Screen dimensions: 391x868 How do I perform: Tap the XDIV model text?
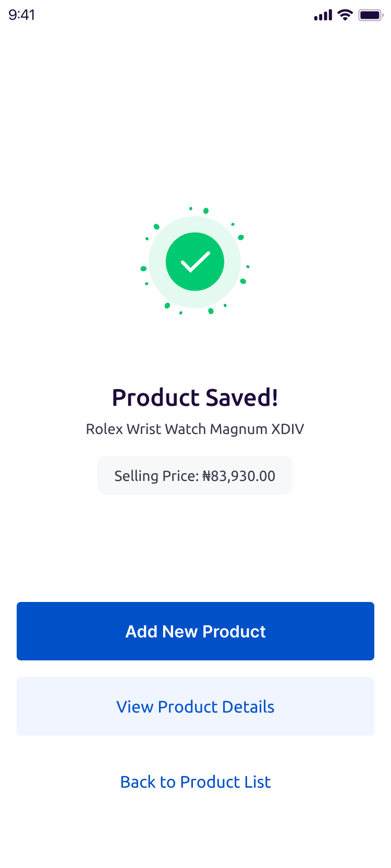pyautogui.click(x=288, y=429)
